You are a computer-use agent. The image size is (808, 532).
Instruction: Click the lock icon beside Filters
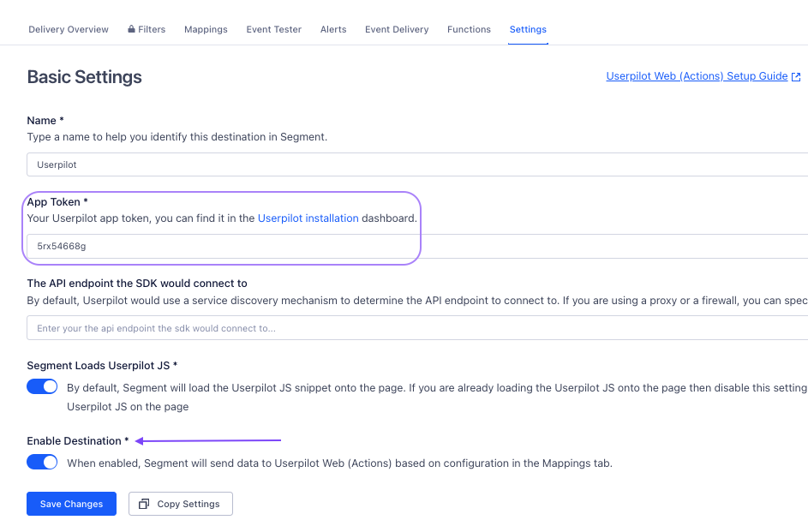point(131,29)
